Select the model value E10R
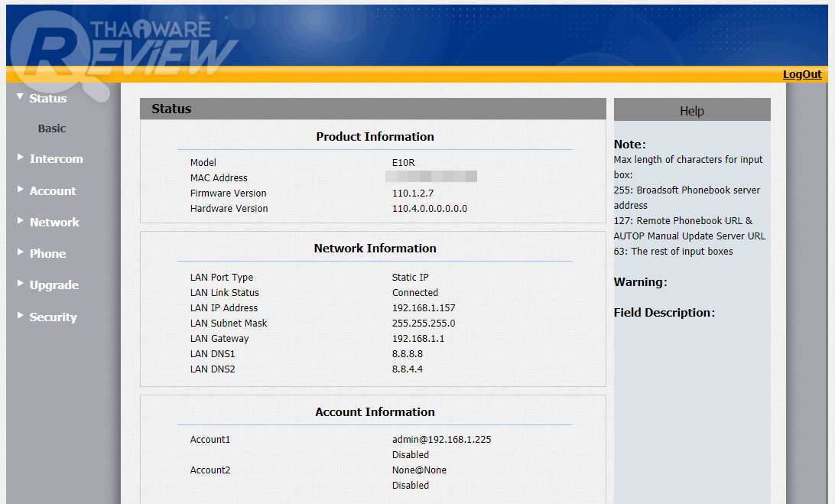 [403, 162]
